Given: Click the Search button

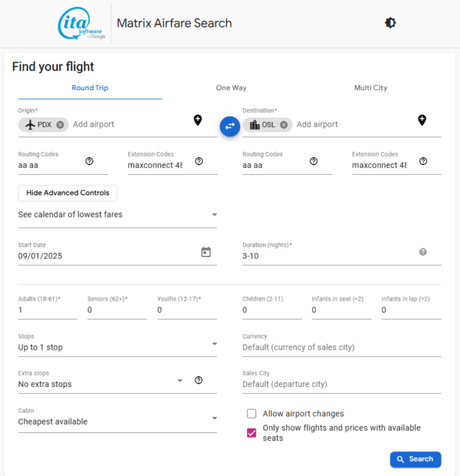Looking at the screenshot, I should 415,460.
